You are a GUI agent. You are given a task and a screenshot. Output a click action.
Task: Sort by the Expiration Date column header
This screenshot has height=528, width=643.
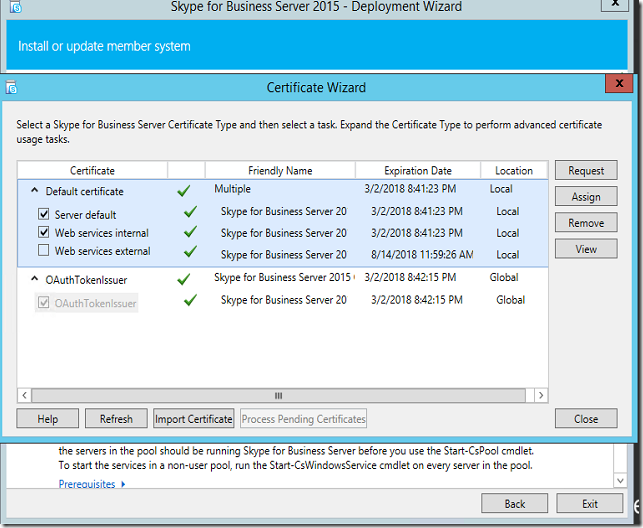pos(418,171)
